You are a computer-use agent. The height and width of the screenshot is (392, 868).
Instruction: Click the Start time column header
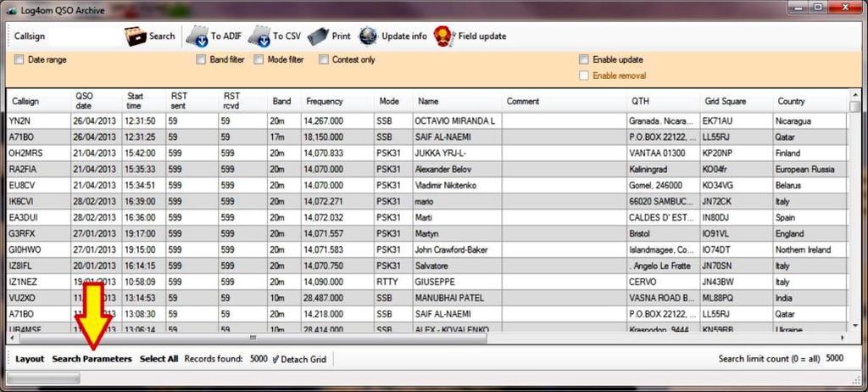[144, 102]
